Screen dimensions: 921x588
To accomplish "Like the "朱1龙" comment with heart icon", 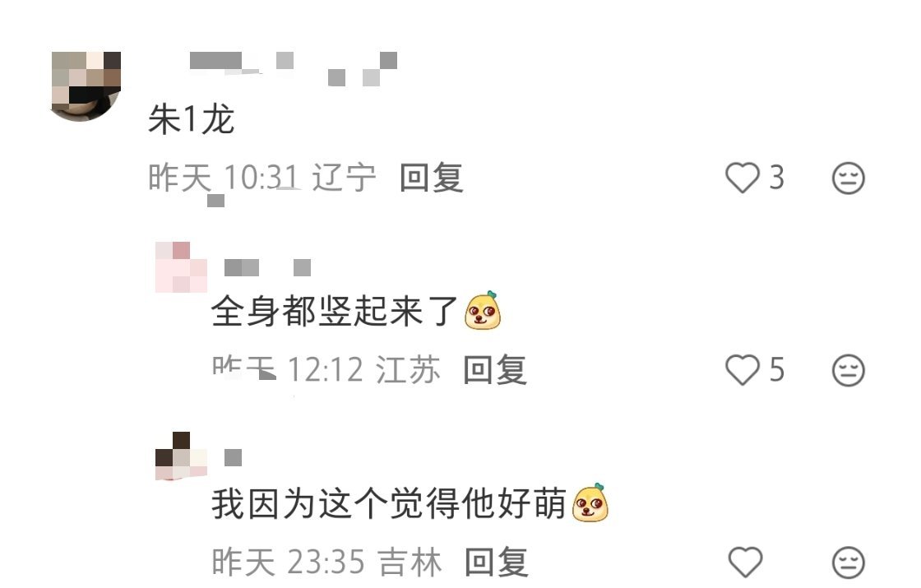I will [743, 178].
